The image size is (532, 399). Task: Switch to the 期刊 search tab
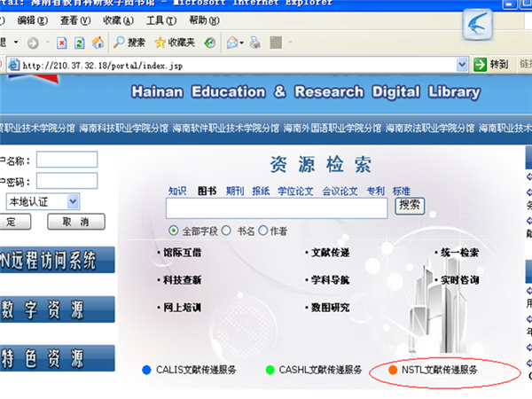pos(235,191)
